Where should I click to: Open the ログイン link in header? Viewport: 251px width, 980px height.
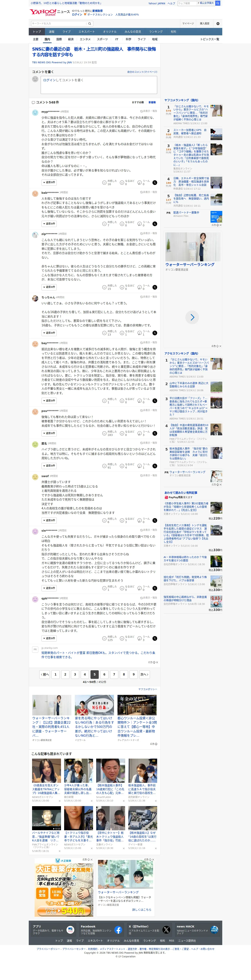click(x=77, y=14)
